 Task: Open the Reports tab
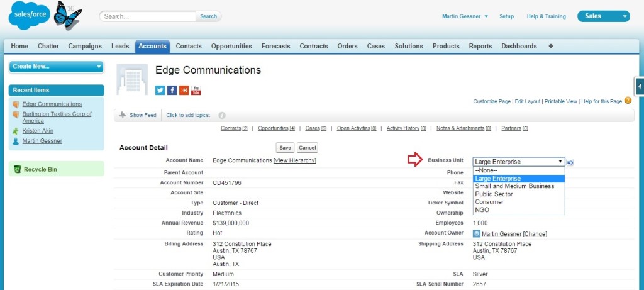[x=480, y=46]
